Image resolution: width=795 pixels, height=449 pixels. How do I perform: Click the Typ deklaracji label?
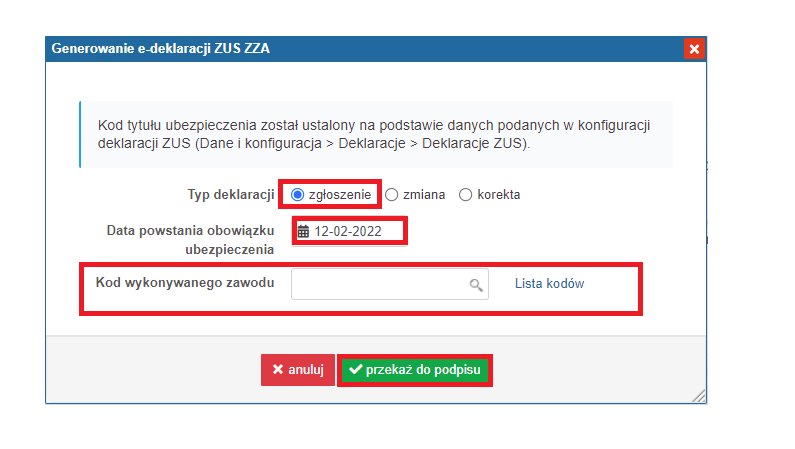click(x=231, y=194)
